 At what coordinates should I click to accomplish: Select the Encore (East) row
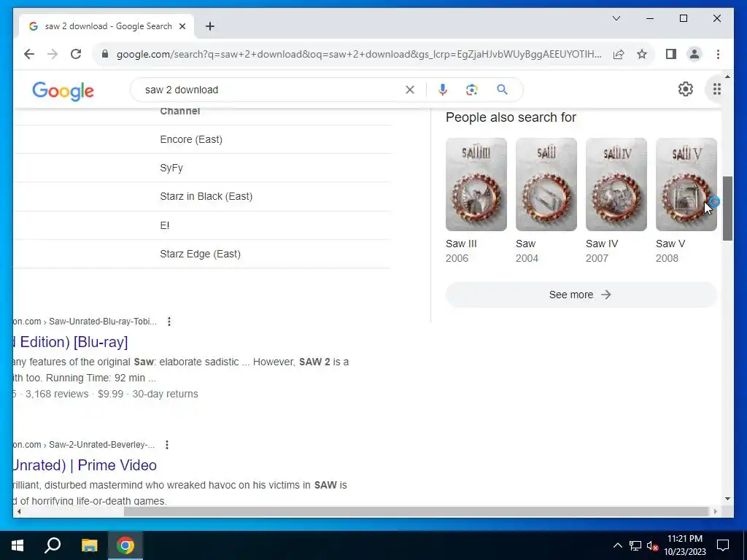pos(202,139)
